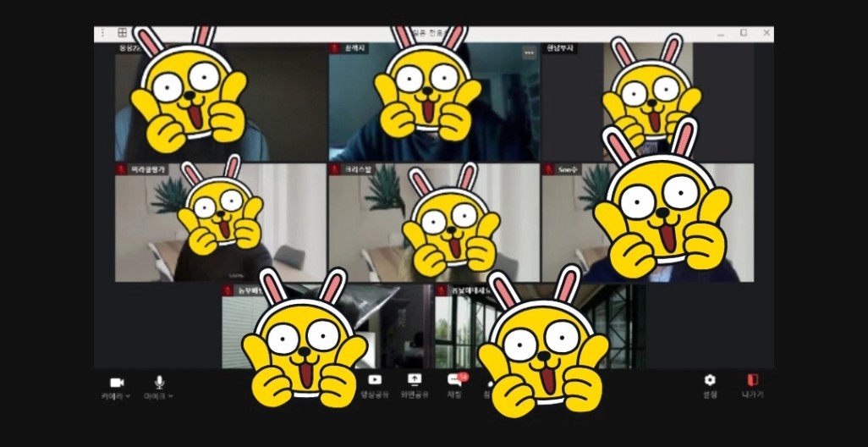Open the more options button on the video tile
Viewport: 868px width, 447px height.
pyautogui.click(x=530, y=52)
